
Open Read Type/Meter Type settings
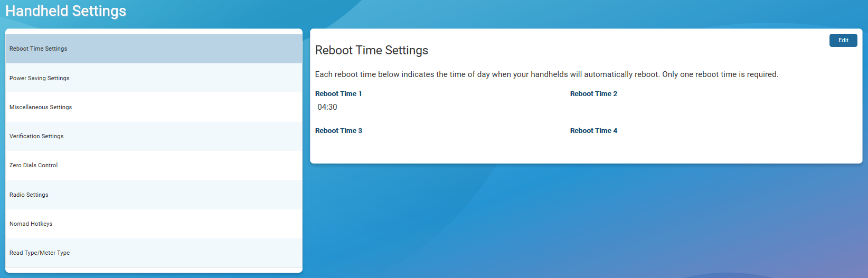coord(40,253)
